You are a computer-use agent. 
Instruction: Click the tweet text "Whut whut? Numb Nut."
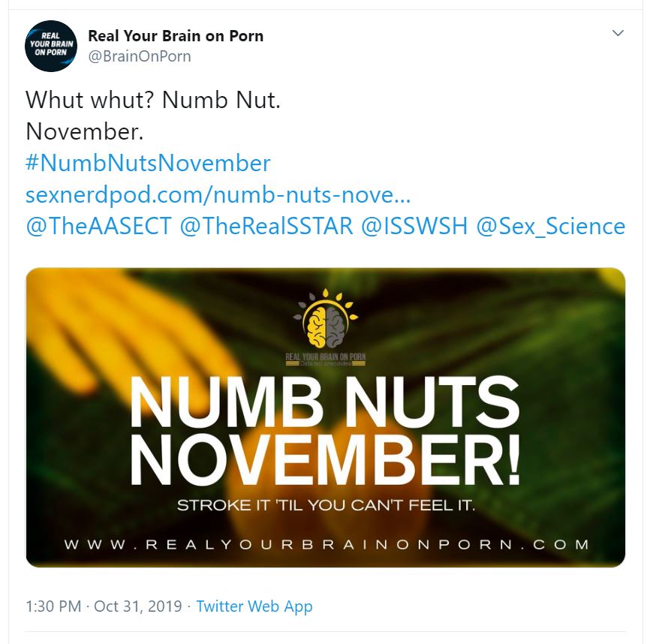(153, 100)
